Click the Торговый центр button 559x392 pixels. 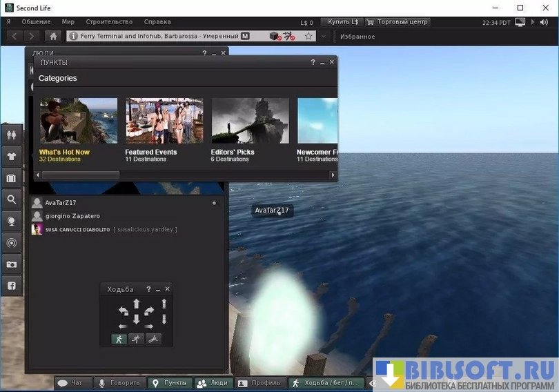398,22
